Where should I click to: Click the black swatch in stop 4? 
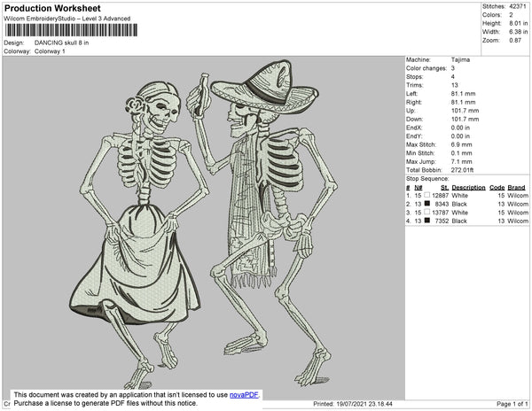click(x=427, y=221)
